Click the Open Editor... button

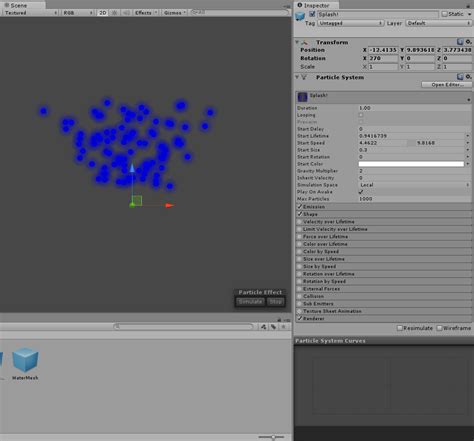click(447, 85)
